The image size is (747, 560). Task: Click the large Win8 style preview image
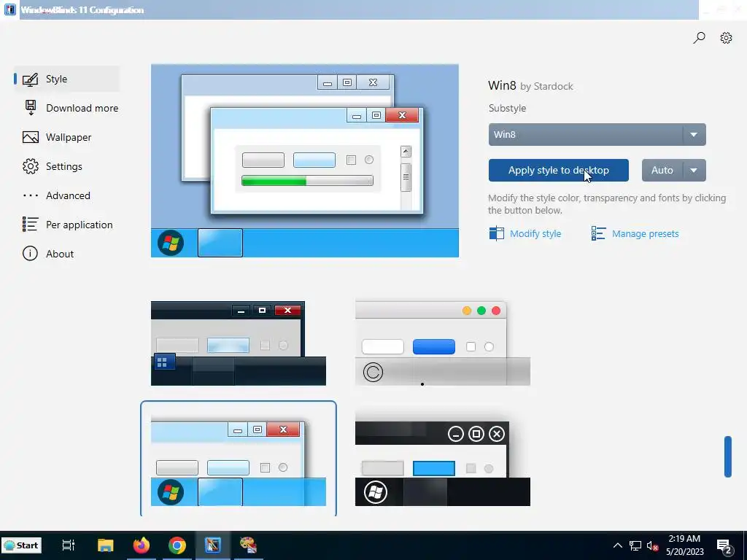(x=305, y=161)
